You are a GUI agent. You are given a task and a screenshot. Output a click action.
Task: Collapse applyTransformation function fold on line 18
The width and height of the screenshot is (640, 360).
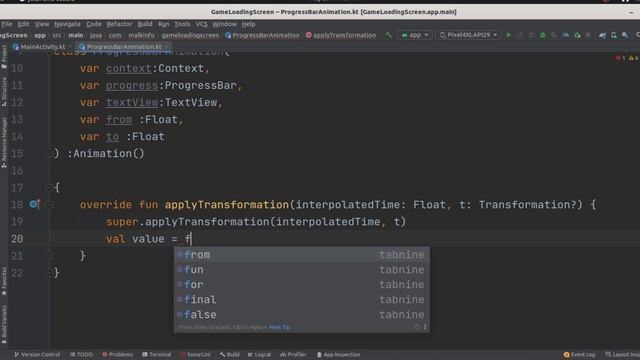pos(49,204)
